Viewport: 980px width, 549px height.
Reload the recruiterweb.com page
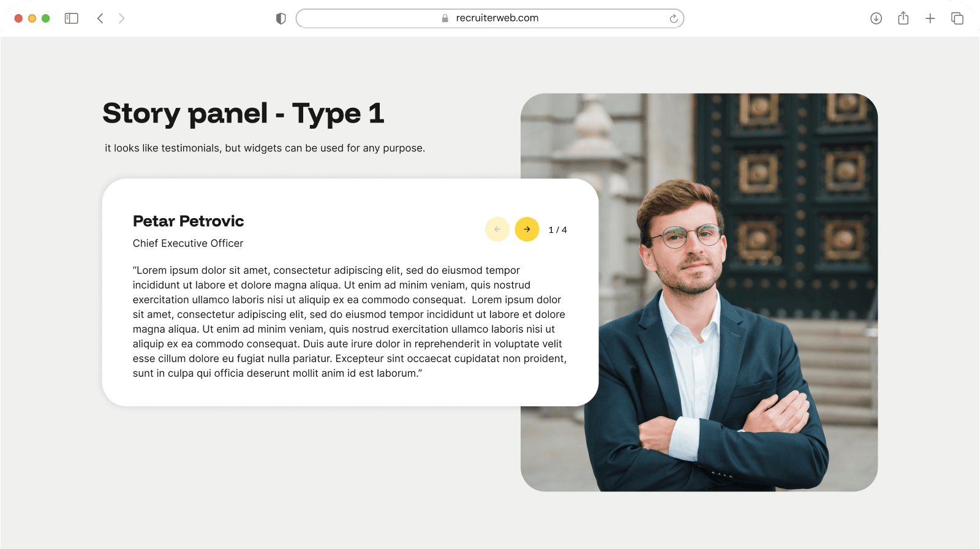click(x=673, y=18)
